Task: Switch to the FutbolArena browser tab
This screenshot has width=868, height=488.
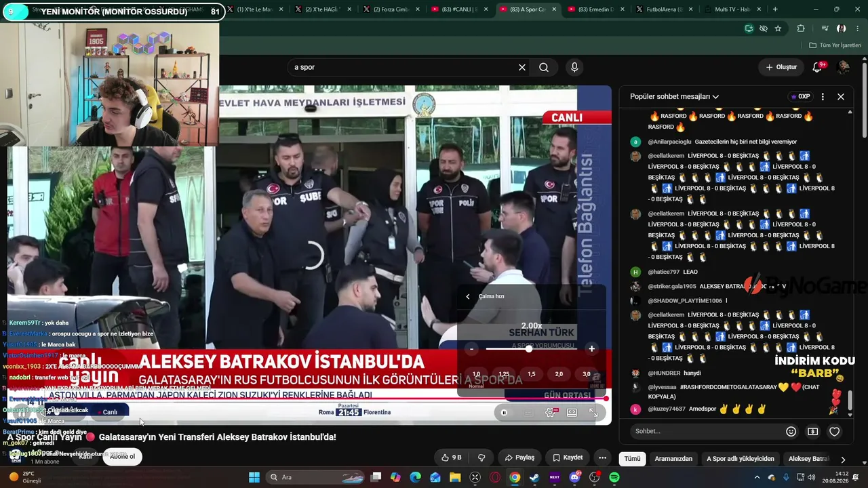Action: coord(664,9)
